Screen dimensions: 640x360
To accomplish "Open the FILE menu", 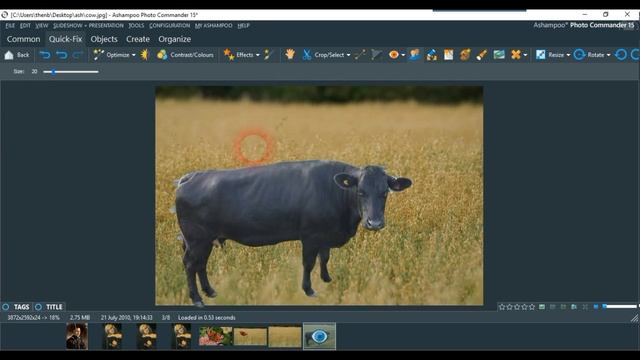I will click(x=10, y=25).
